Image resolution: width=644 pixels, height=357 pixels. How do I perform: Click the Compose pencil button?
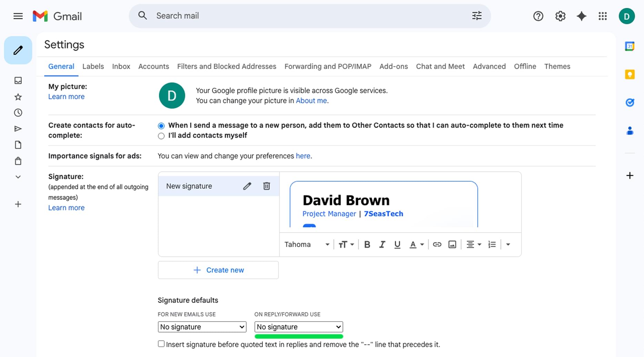pyautogui.click(x=18, y=50)
